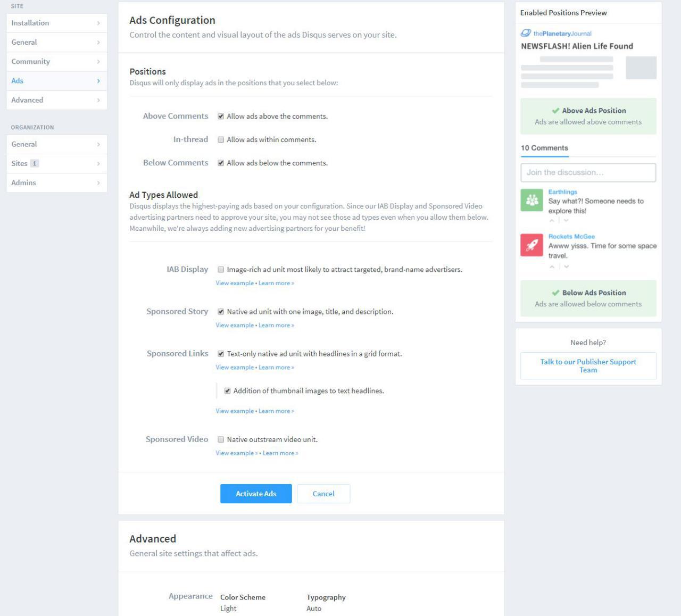The image size is (681, 616).
Task: Expand Community settings chevron
Action: (x=98, y=62)
